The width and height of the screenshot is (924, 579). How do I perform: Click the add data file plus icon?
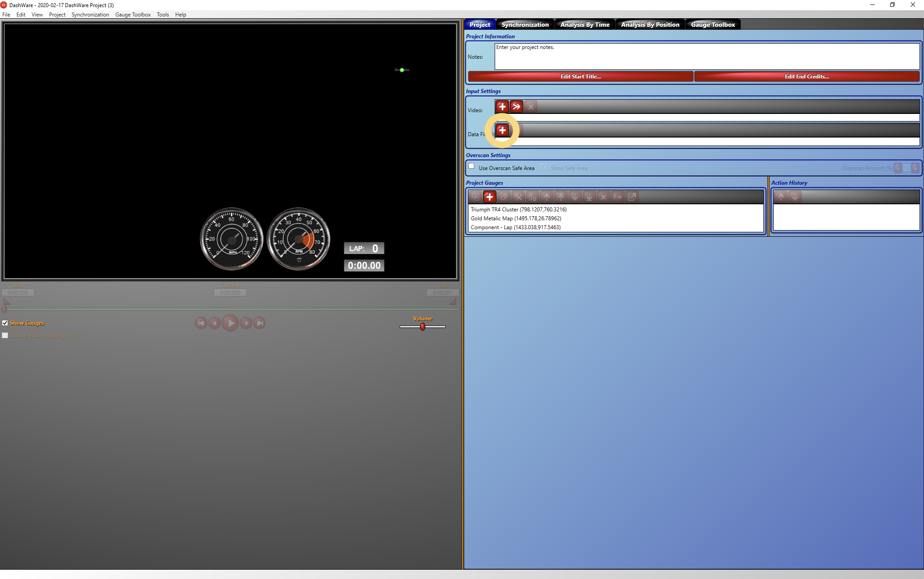[502, 130]
